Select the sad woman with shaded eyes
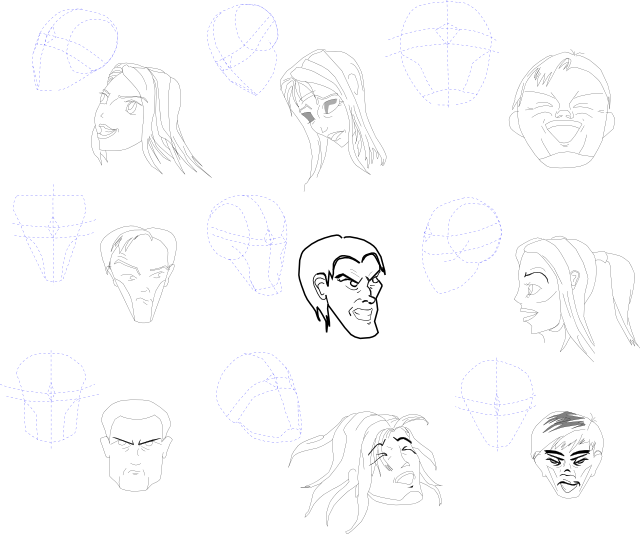Screen dimensions: 640x534 333,120
